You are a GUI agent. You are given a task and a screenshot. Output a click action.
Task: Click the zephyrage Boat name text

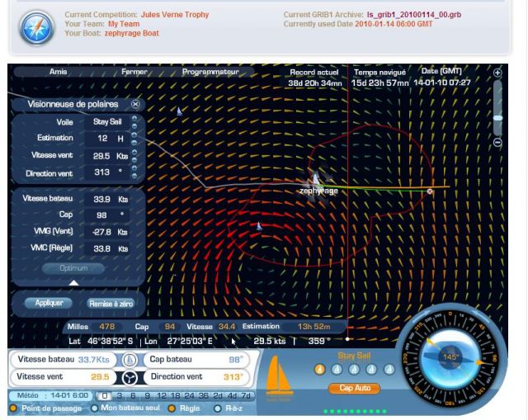[132, 33]
